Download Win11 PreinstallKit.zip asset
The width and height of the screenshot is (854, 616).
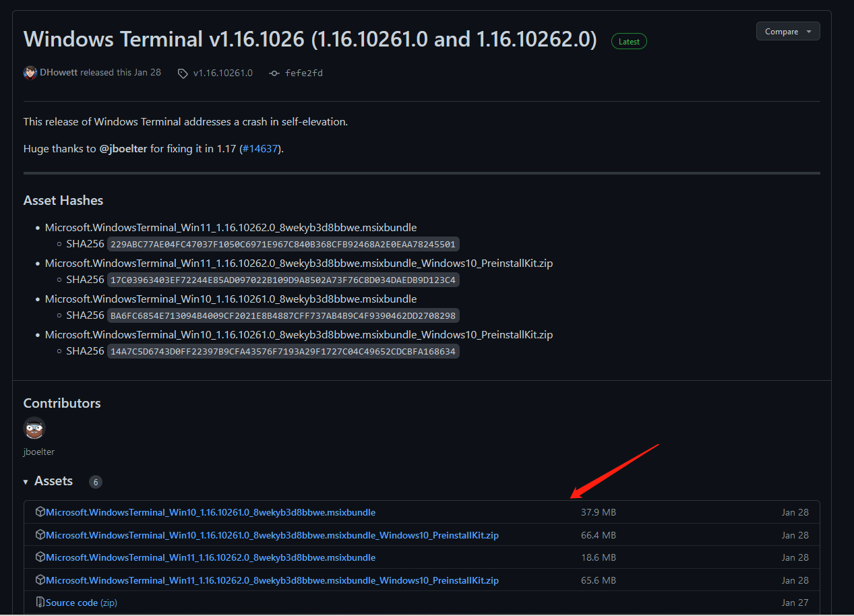[272, 580]
